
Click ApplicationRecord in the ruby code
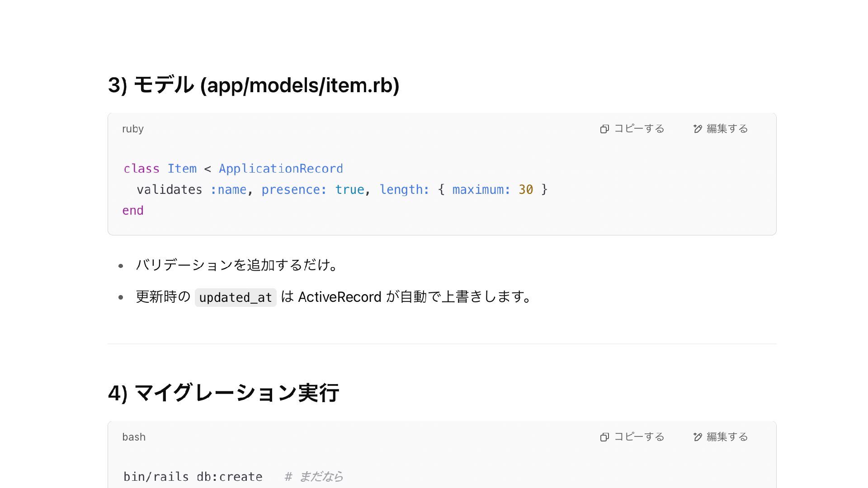tap(281, 169)
